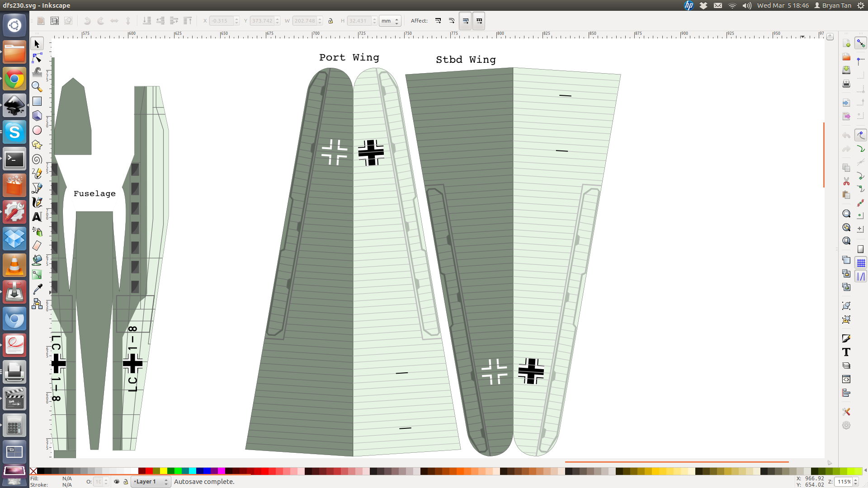
Task: Expand the palette menu arrow
Action: click(x=865, y=471)
